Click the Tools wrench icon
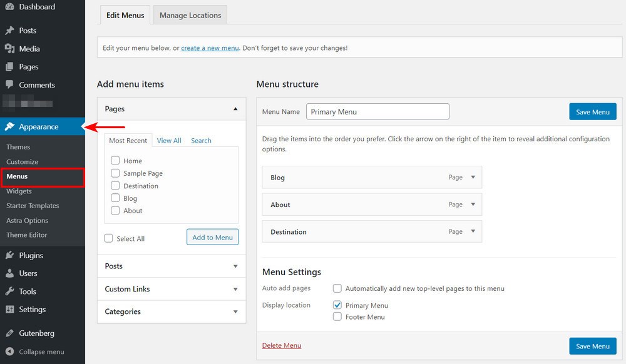626x364 pixels. [x=9, y=291]
